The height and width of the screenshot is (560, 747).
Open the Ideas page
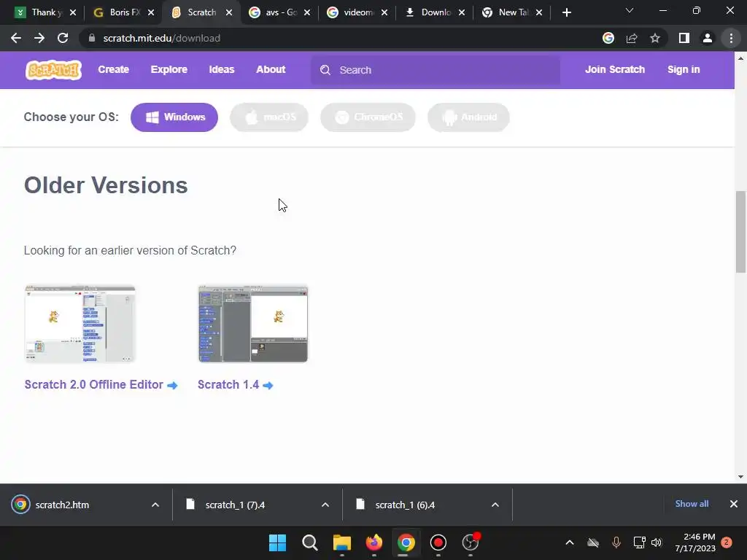coord(222,69)
